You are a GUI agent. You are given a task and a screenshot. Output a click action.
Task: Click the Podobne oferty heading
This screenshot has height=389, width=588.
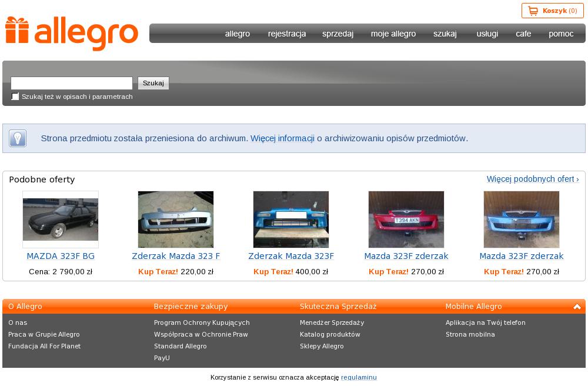[42, 179]
